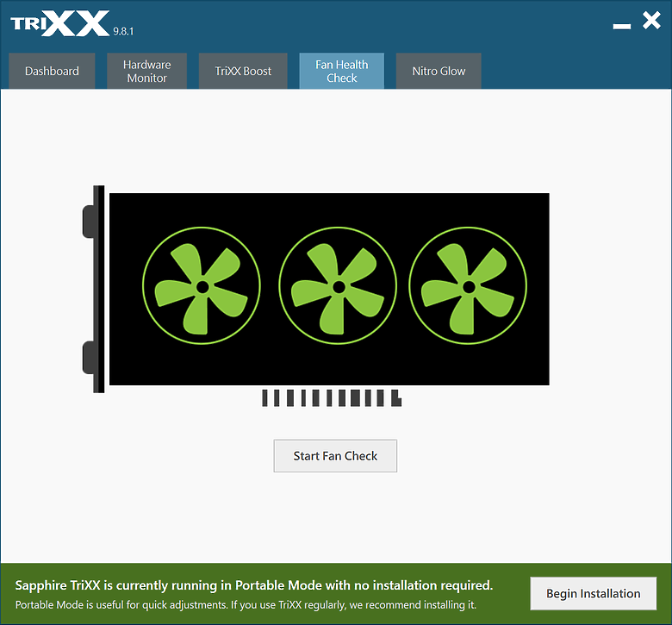Minimize the TriXX window
Screen dimensions: 672x625
pyautogui.click(x=621, y=26)
